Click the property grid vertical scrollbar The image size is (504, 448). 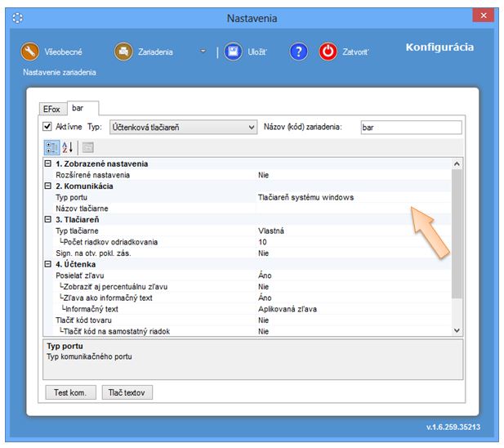(x=457, y=245)
